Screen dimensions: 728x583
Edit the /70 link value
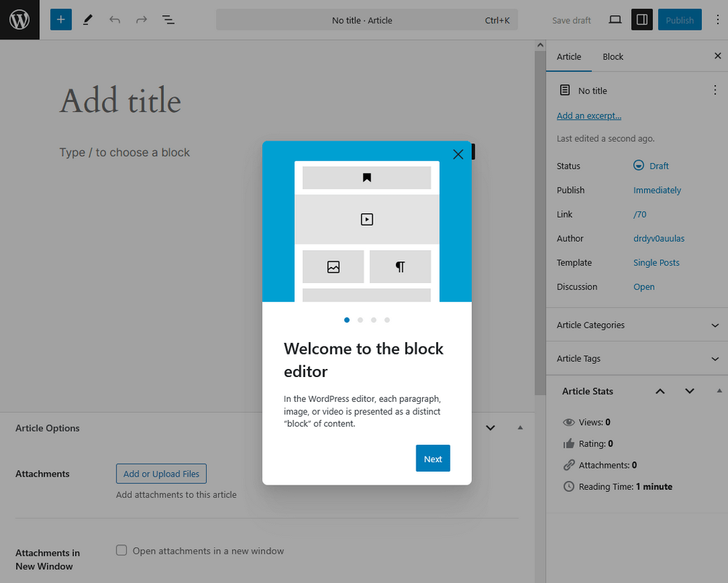640,214
